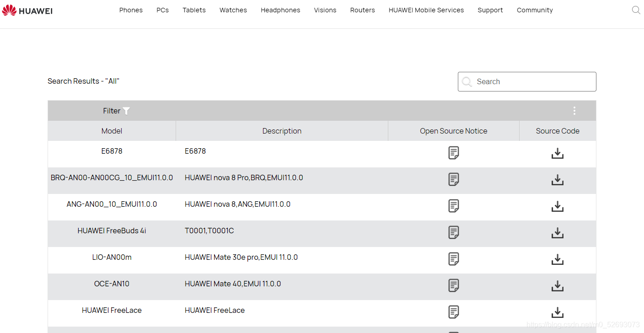Open the Support menu
Viewport: 644px width, 333px height.
[x=490, y=10]
